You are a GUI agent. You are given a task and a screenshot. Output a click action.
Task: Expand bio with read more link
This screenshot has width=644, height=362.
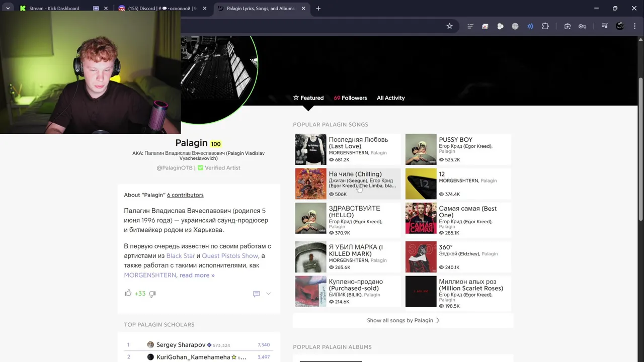click(197, 275)
